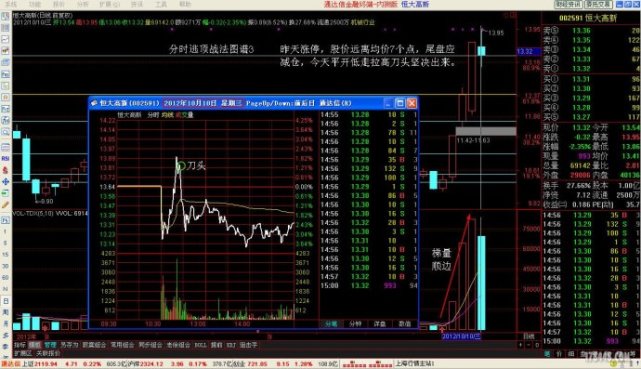This screenshot has height=369, width=641.
Task: Open the 系统 menu
Action: (x=10, y=4)
